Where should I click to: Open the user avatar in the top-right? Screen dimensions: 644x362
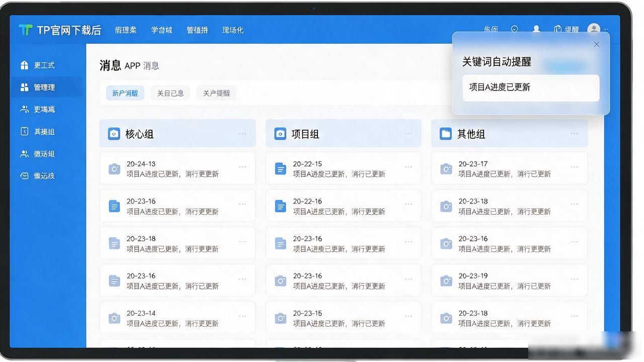click(594, 30)
